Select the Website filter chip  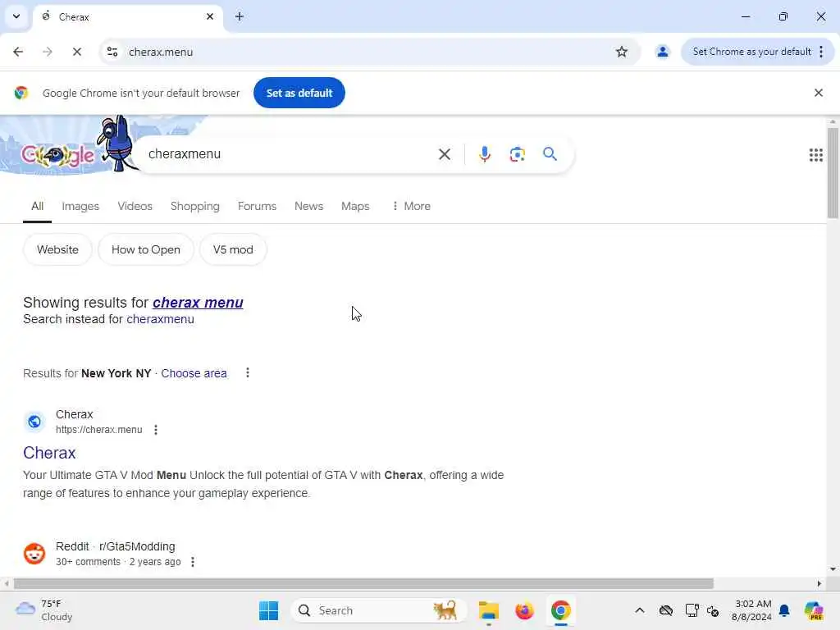click(x=57, y=249)
